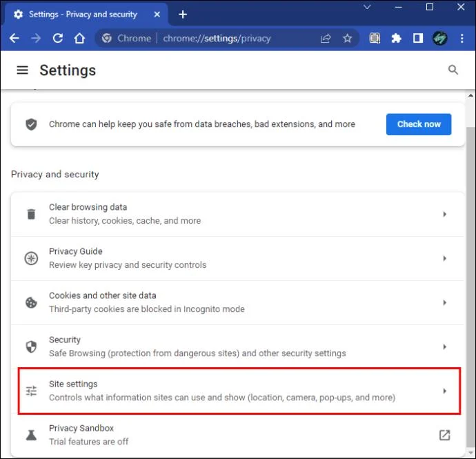Click the cookie icon

31,302
